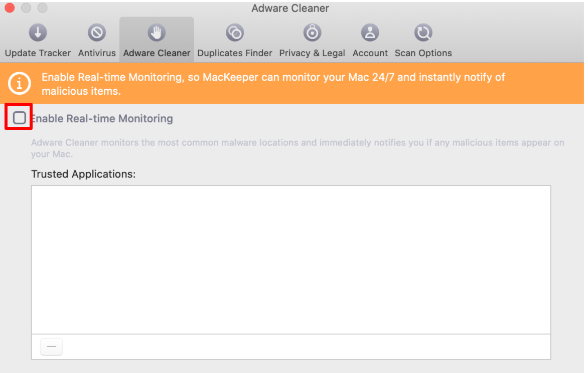Click the info icon in orange banner
The image size is (588, 373).
pos(19,83)
